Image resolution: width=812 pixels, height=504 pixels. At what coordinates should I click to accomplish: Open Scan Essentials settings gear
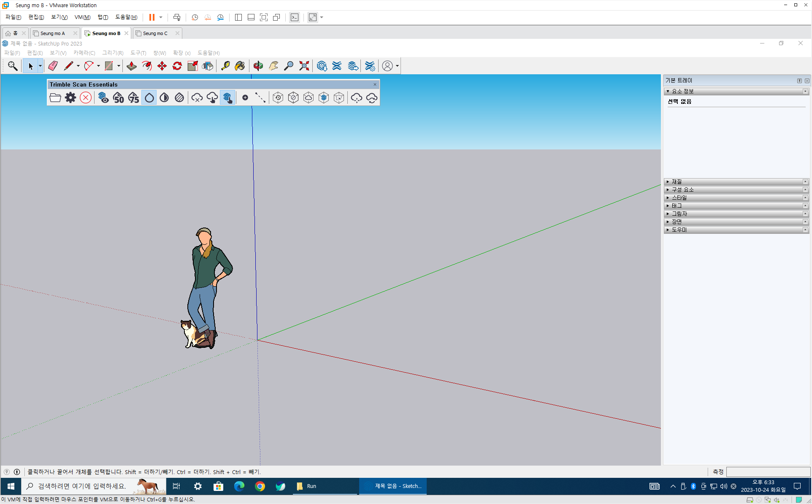click(x=70, y=98)
